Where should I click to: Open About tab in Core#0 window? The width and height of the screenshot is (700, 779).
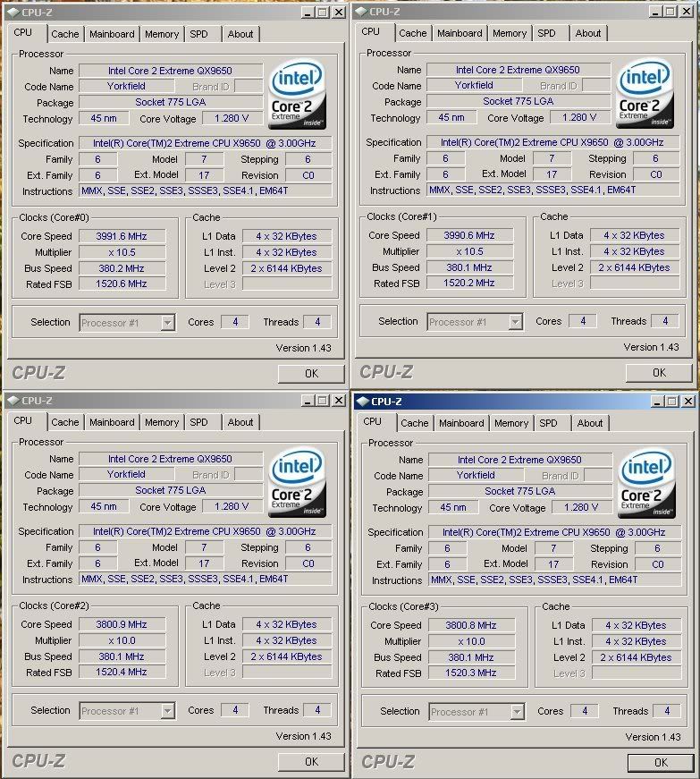point(240,34)
